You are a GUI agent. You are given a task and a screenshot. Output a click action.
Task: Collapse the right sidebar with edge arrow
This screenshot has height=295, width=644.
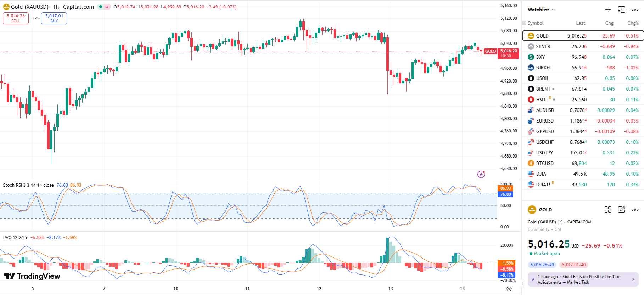(522, 283)
